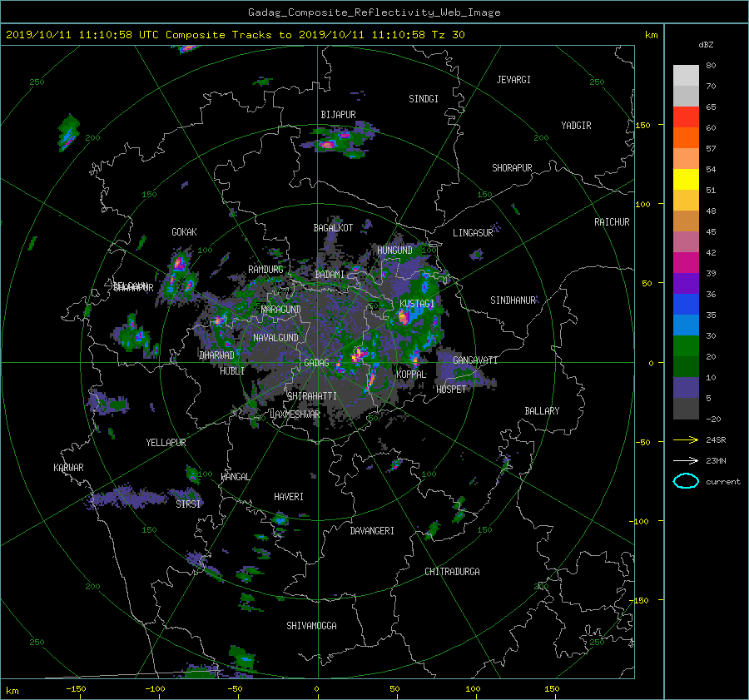Click the NAVALGUND city label
749x700 pixels.
[275, 338]
